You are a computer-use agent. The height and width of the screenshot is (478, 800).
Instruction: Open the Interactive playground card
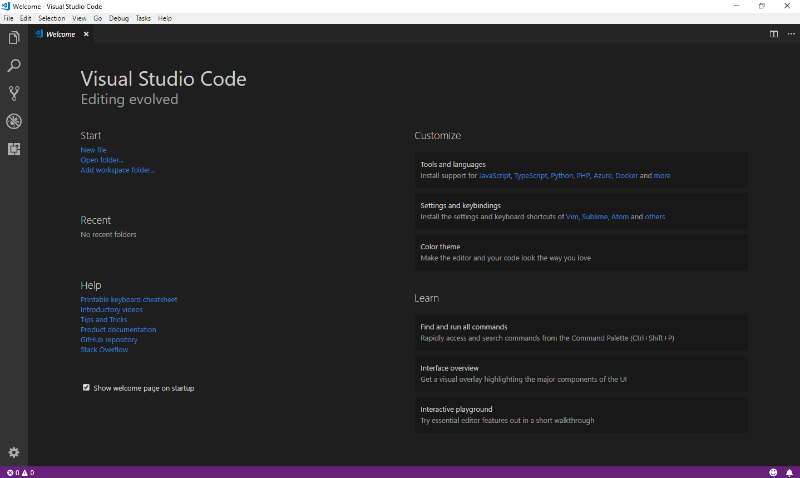(x=581, y=415)
